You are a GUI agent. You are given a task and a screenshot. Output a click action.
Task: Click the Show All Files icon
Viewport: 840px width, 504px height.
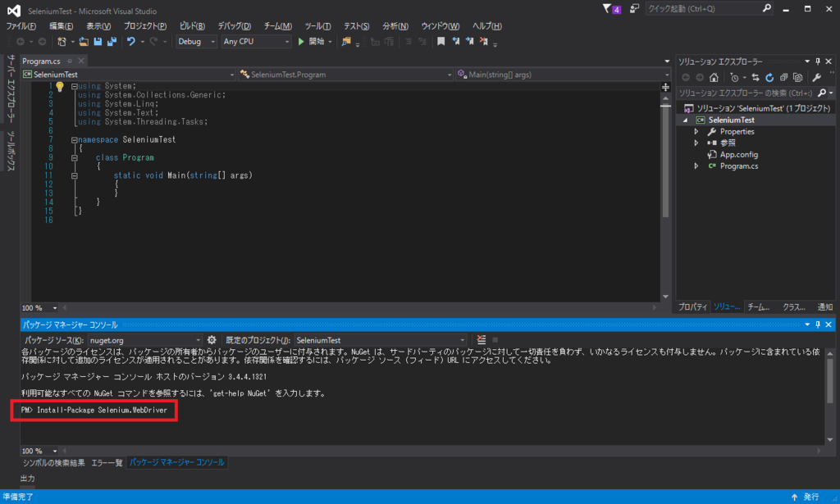(x=797, y=78)
